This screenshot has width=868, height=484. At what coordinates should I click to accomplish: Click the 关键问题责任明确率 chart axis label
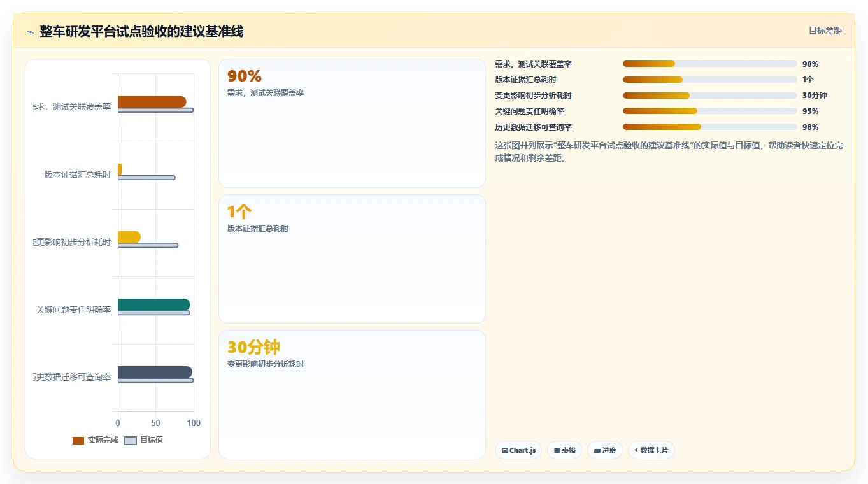click(x=73, y=310)
